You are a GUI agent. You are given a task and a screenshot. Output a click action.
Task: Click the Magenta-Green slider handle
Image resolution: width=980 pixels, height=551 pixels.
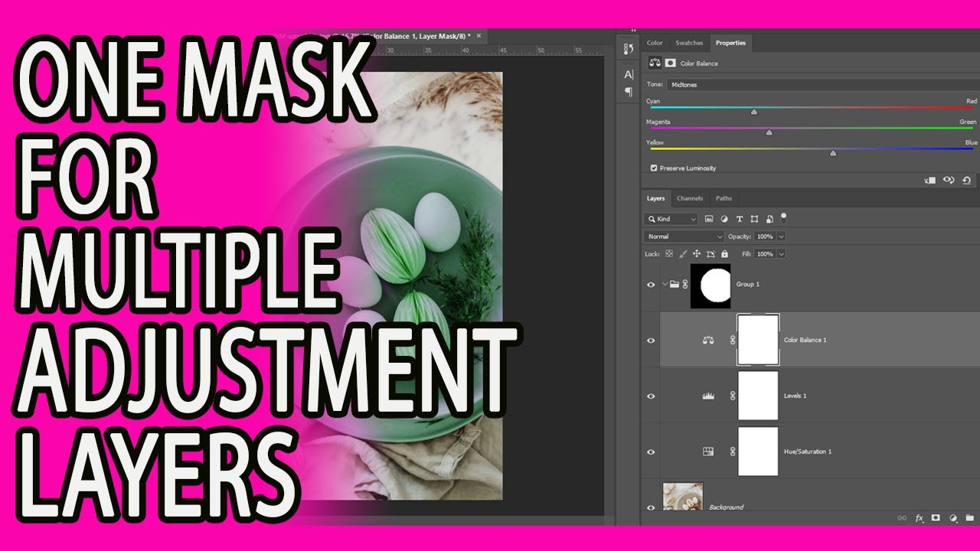tap(769, 132)
